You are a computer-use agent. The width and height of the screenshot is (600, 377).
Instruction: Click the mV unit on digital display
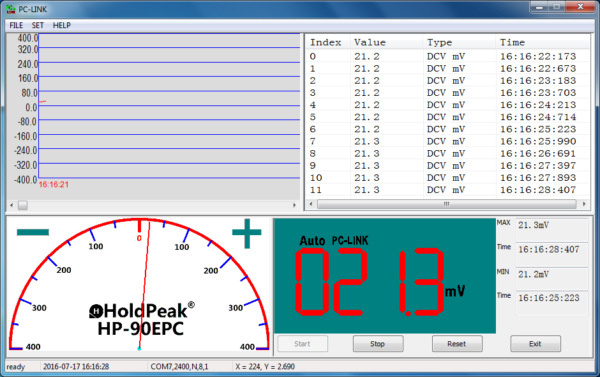click(x=455, y=291)
